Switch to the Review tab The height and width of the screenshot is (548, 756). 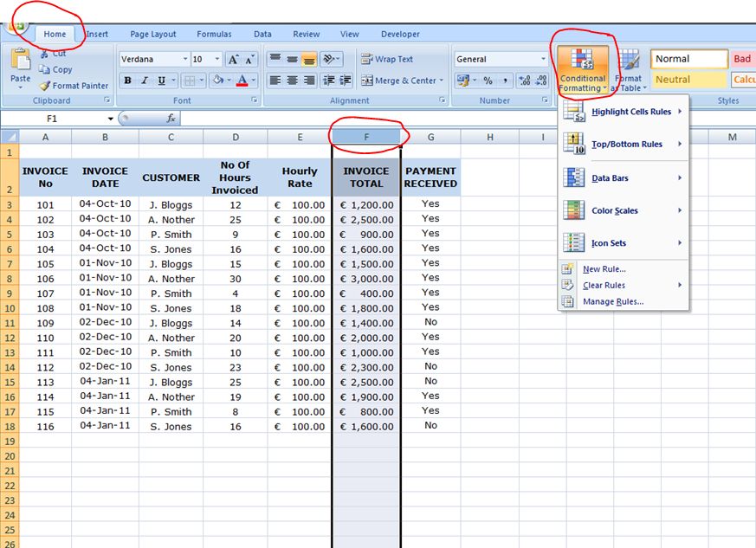pyautogui.click(x=307, y=35)
